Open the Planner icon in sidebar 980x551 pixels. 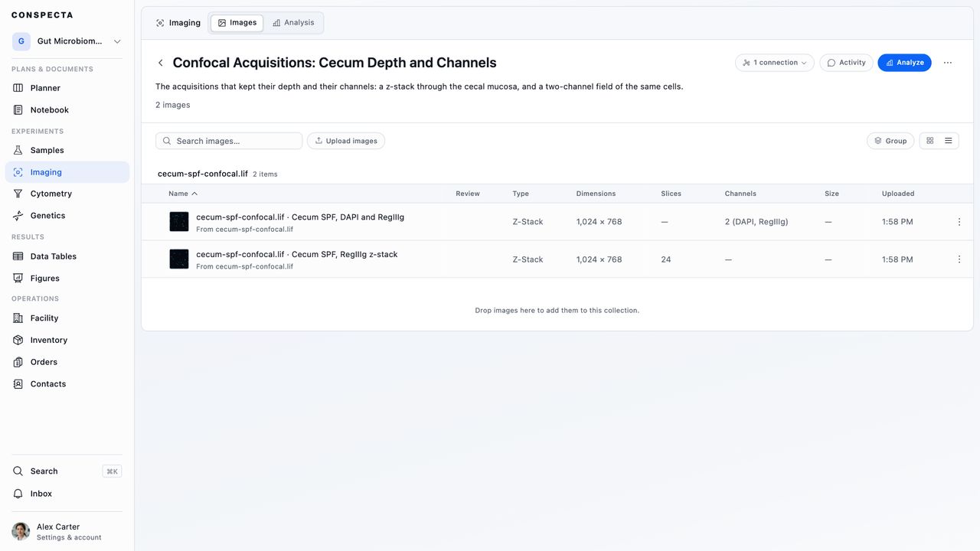[18, 88]
